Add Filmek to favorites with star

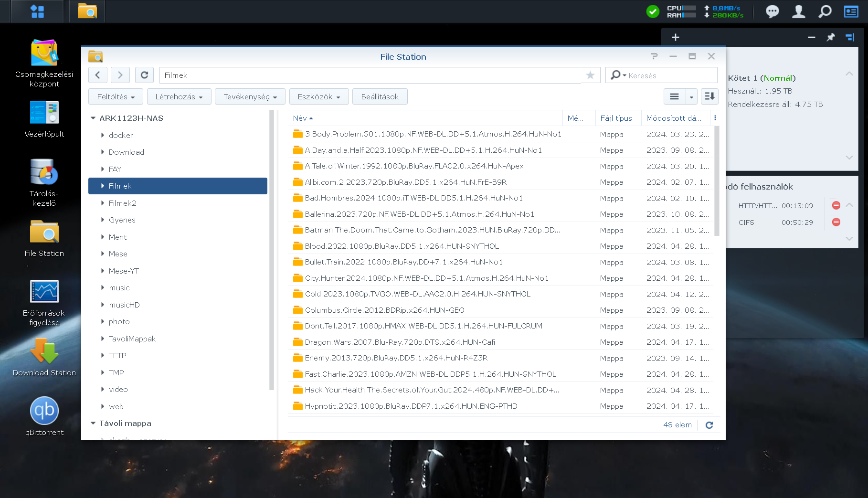tap(590, 75)
